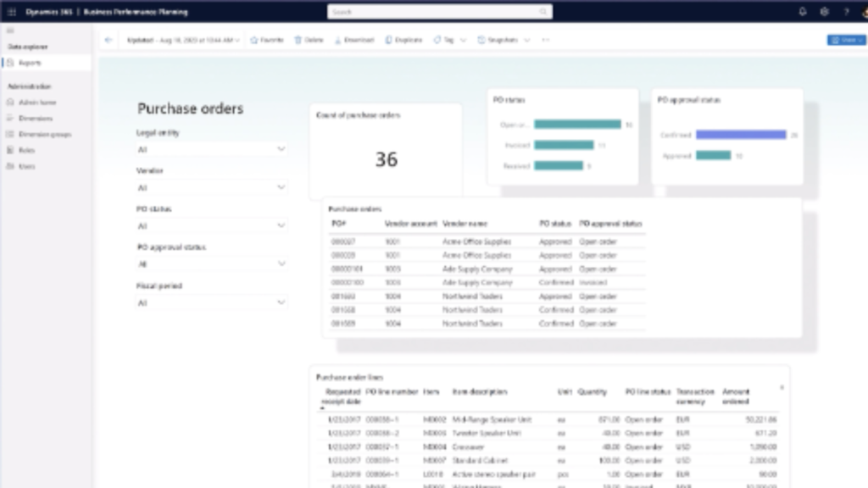The image size is (868, 488).
Task: Open the Snapshots dropdown menu
Action: click(x=504, y=40)
